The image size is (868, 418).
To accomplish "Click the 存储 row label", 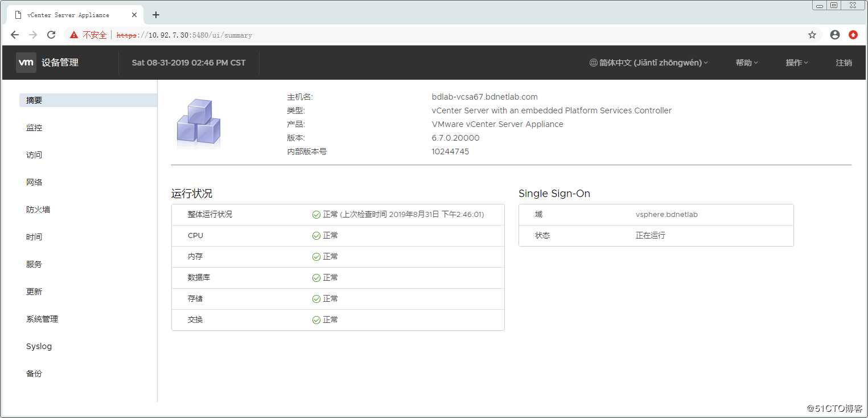I will [x=195, y=299].
